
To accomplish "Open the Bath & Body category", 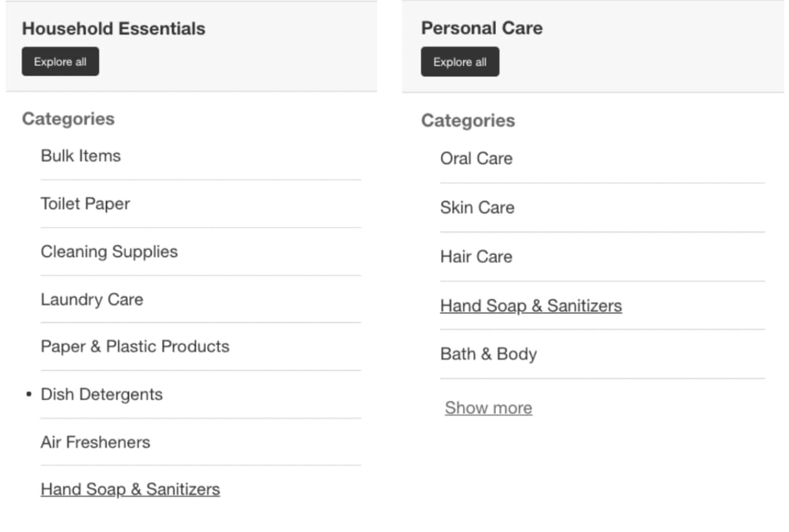I will pyautogui.click(x=488, y=354).
